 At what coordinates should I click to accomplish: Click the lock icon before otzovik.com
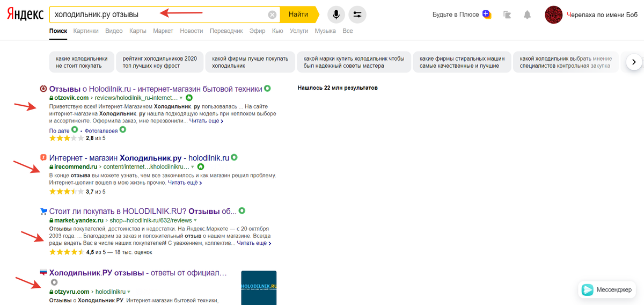(52, 98)
